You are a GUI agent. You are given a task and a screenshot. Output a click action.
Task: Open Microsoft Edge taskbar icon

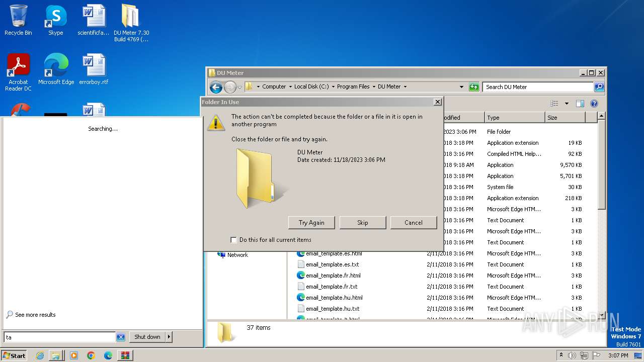click(x=108, y=355)
